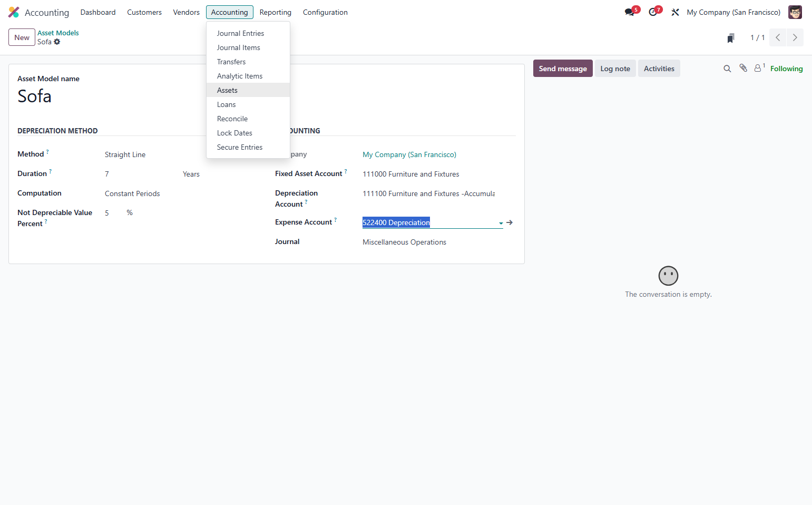
Task: Expand the Expense Account dropdown arrow
Action: 501,223
